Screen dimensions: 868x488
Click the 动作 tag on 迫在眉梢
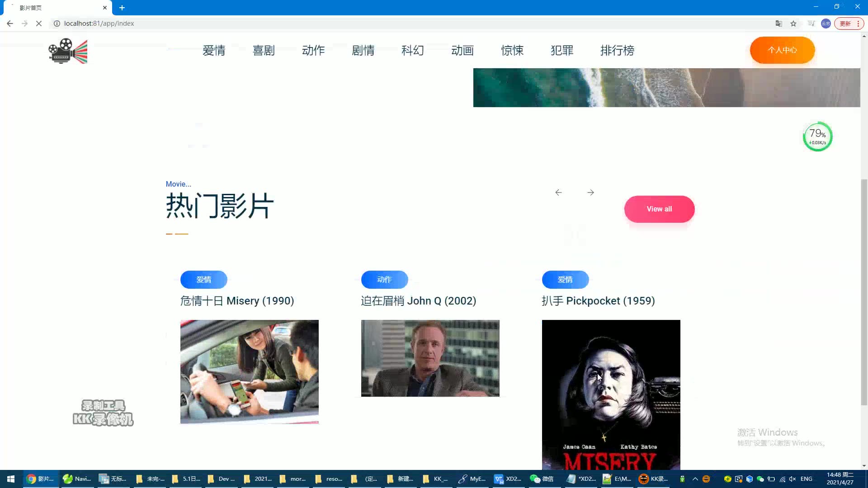click(384, 279)
